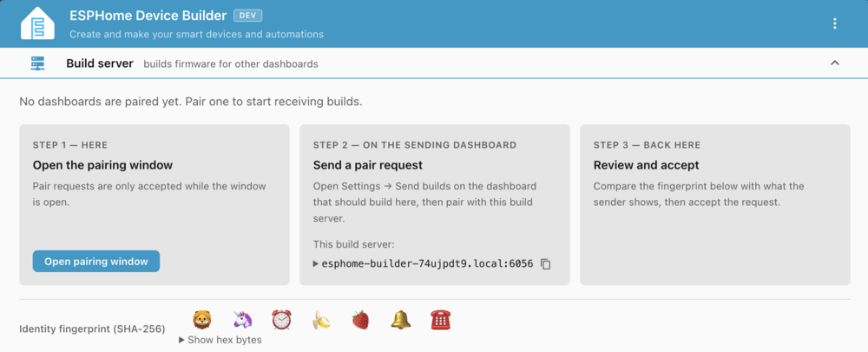
Task: Click the lion fingerprint emoji
Action: 202,320
